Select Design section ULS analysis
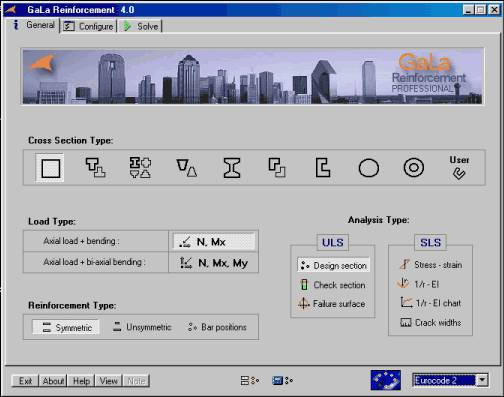This screenshot has width=504, height=397. (x=333, y=265)
